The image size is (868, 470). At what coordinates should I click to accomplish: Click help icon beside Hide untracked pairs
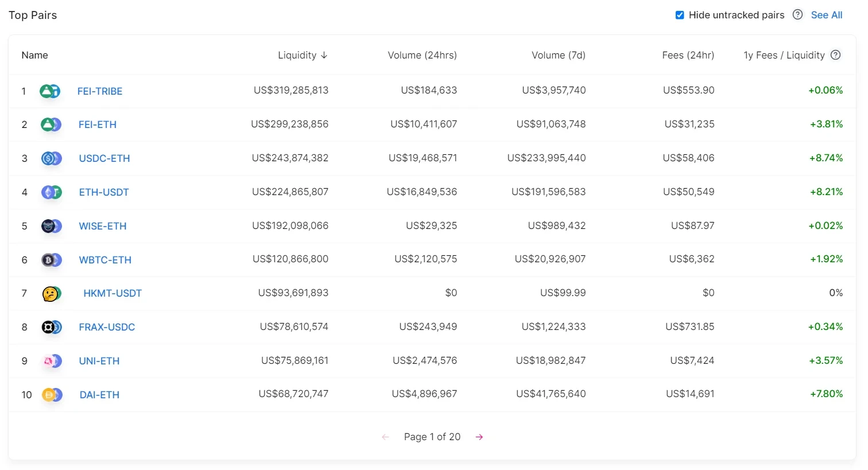click(x=797, y=15)
